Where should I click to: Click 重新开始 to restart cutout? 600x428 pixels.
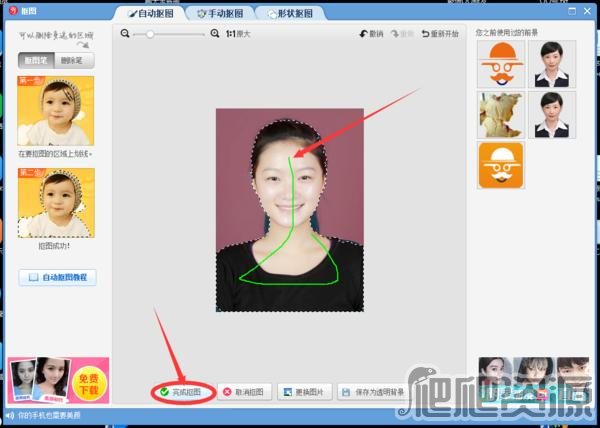(440, 34)
